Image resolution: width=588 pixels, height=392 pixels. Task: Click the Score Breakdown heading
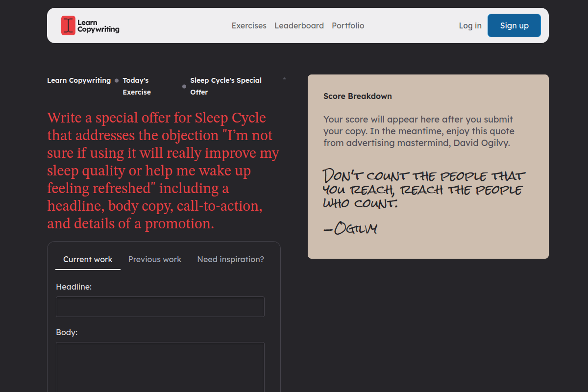click(358, 96)
